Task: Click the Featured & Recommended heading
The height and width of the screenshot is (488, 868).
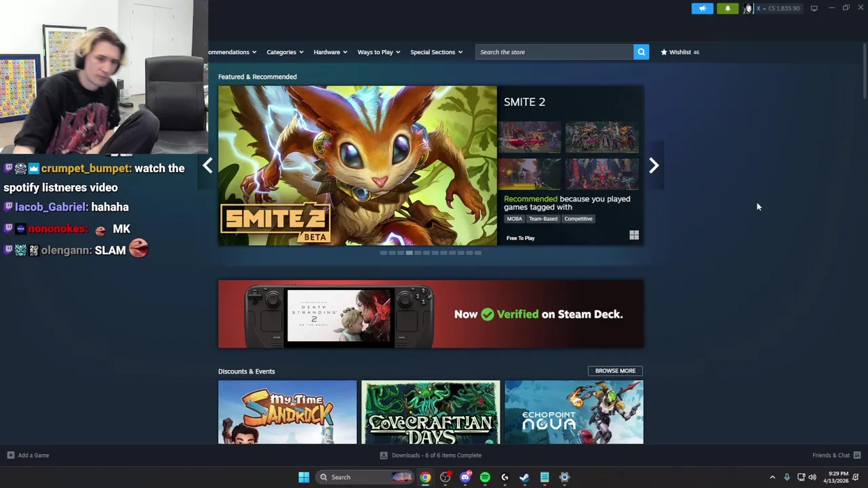Action: pos(257,77)
